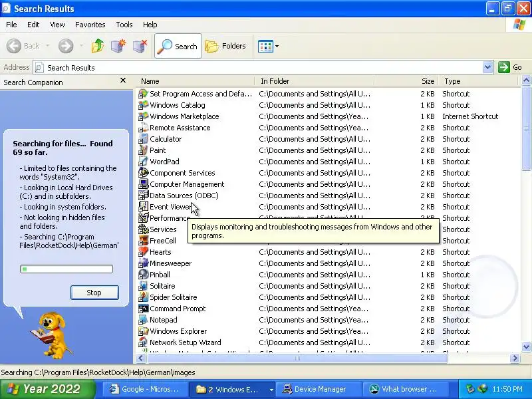Select the Pinball shortcut icon
The width and height of the screenshot is (532, 399).
point(143,275)
